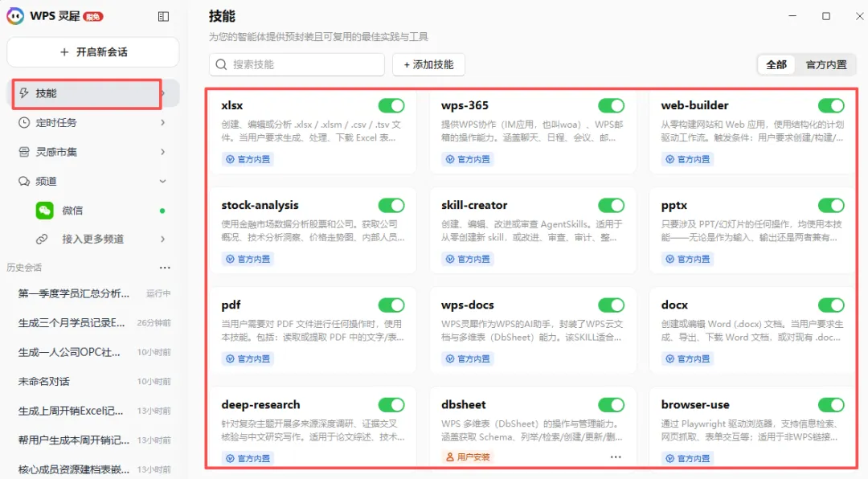Viewport: 868px width, 479px height.
Task: Open the 历史会话 more options dots
Action: click(165, 268)
